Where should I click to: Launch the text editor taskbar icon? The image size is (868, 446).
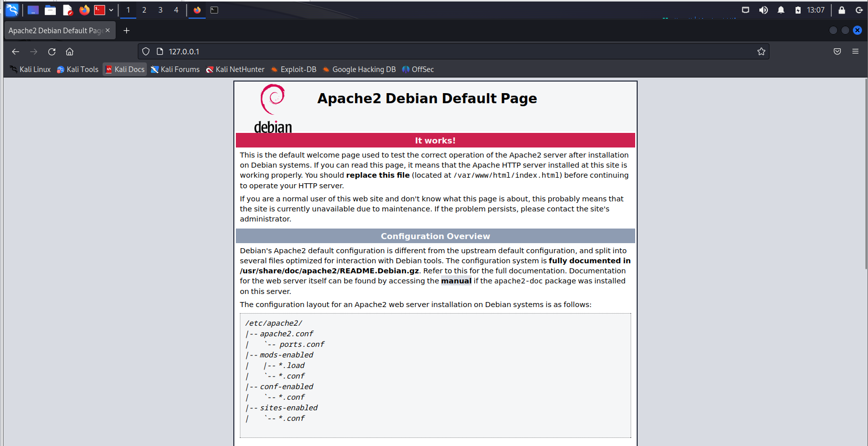[67, 10]
